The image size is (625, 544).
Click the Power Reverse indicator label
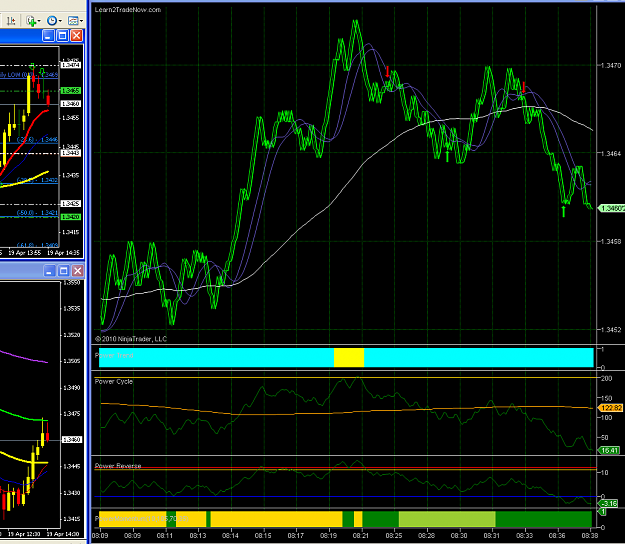pos(118,465)
